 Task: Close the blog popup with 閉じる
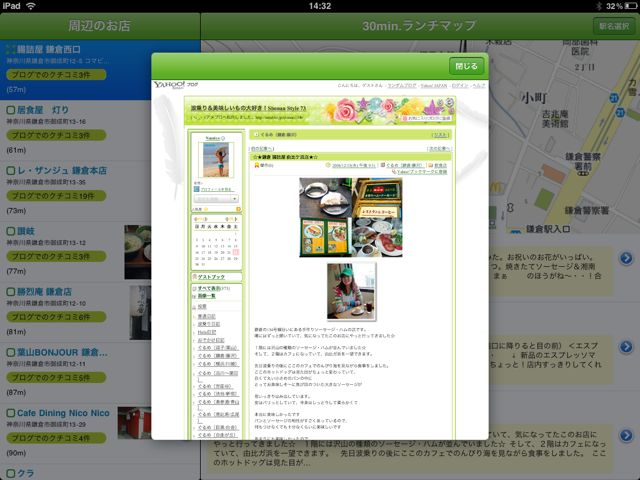coord(466,66)
